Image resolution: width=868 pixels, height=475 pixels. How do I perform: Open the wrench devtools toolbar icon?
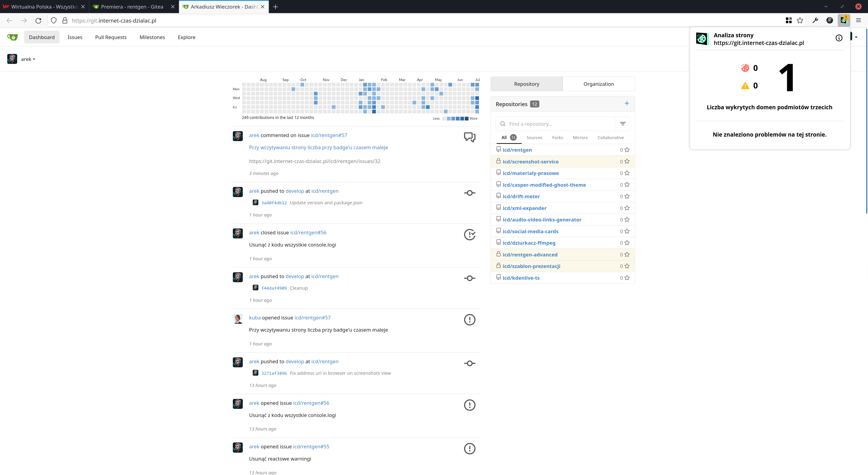pos(815,21)
